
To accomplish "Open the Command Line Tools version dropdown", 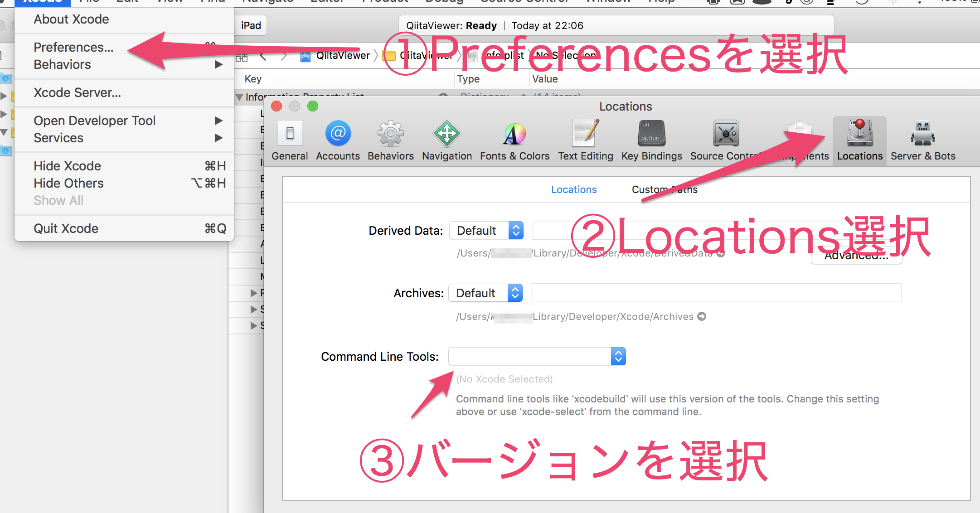I will (x=537, y=356).
